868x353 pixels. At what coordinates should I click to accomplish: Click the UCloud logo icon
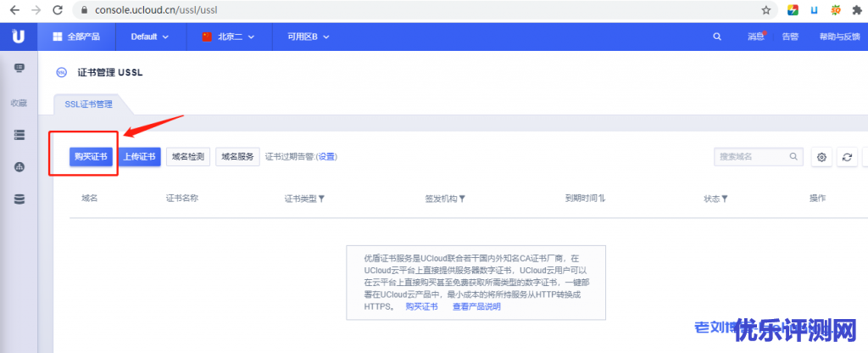[19, 36]
